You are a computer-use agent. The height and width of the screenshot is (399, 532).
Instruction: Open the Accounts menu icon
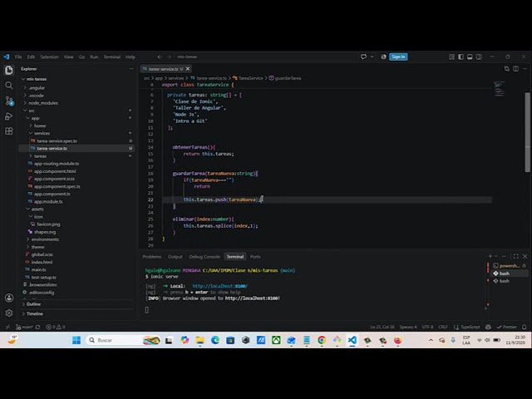9,298
